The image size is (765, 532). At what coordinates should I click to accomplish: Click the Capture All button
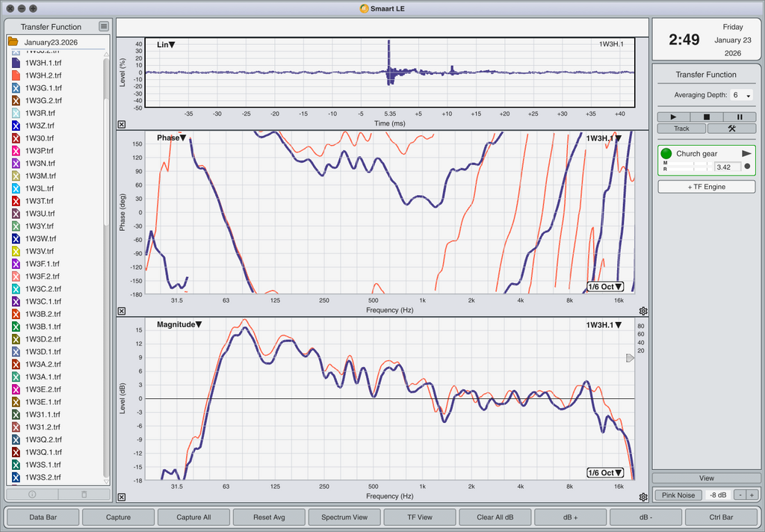click(x=193, y=517)
